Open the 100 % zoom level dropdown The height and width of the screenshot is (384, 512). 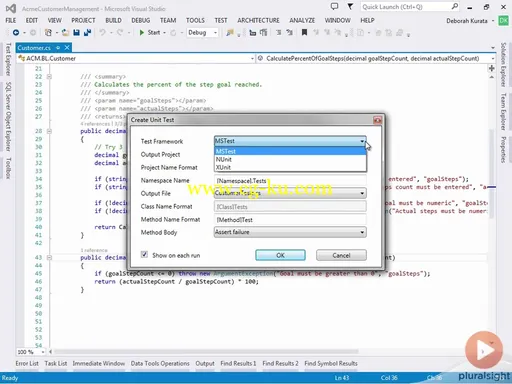43,352
